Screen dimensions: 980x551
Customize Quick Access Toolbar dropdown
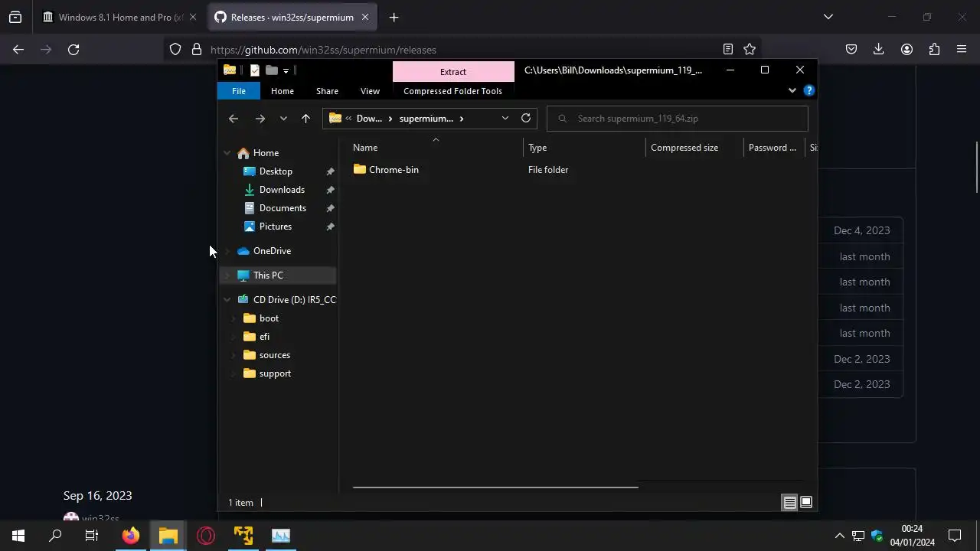click(286, 70)
